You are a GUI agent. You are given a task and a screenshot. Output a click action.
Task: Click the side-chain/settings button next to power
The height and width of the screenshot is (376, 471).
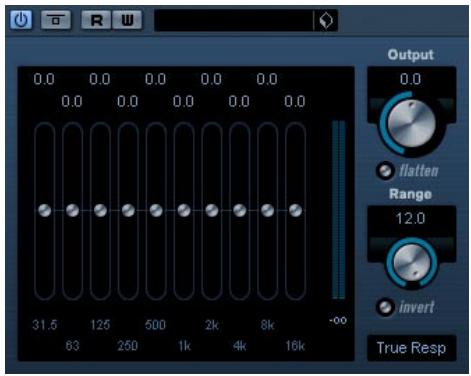click(56, 20)
